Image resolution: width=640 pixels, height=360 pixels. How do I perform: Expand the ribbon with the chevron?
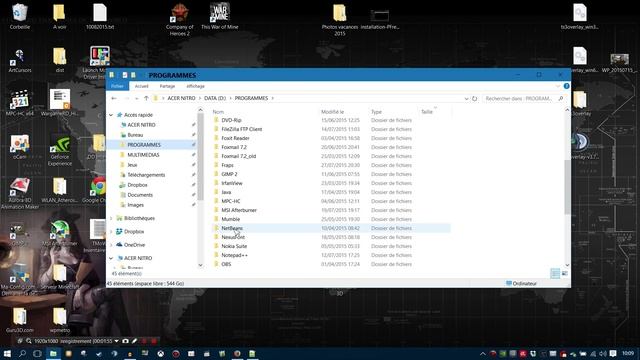[558, 86]
